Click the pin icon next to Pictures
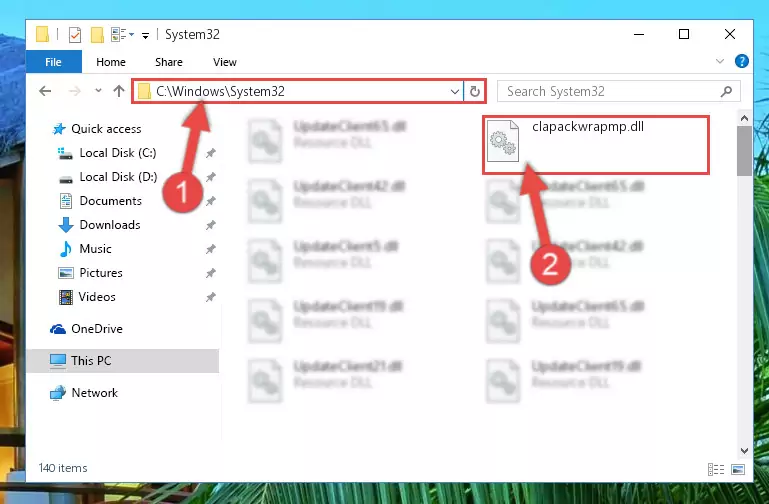 (x=210, y=273)
